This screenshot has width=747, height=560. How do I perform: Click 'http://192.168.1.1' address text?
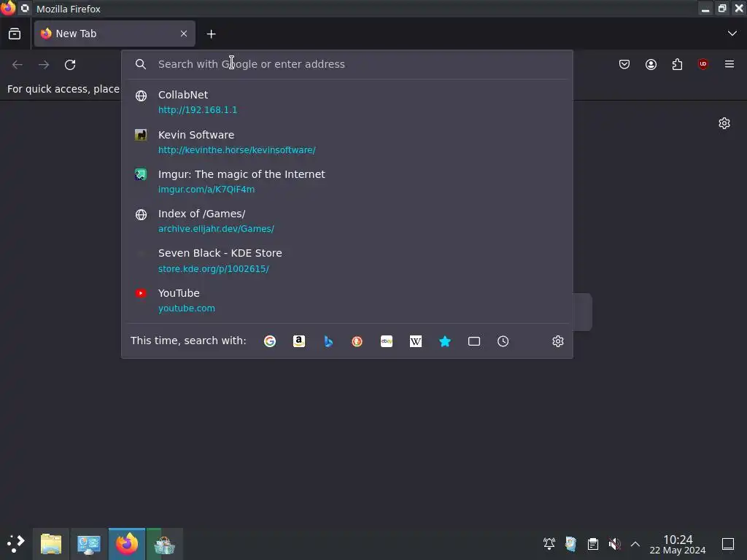click(x=198, y=110)
